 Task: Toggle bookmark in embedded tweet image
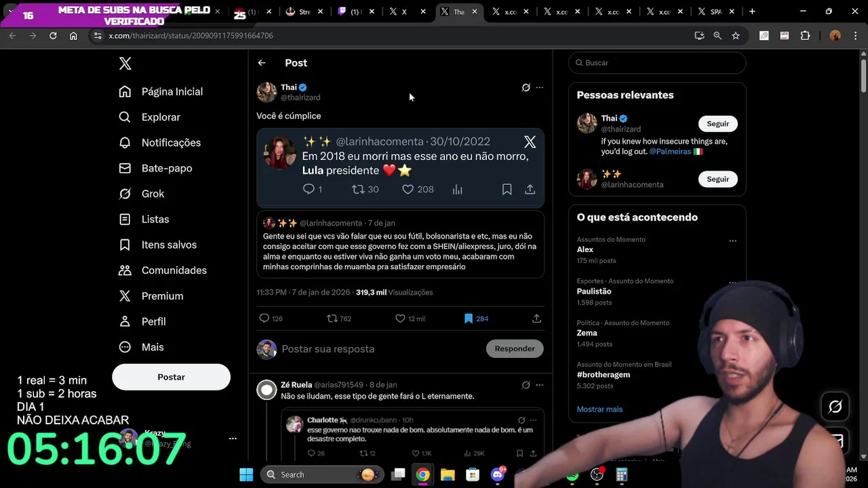tap(507, 190)
